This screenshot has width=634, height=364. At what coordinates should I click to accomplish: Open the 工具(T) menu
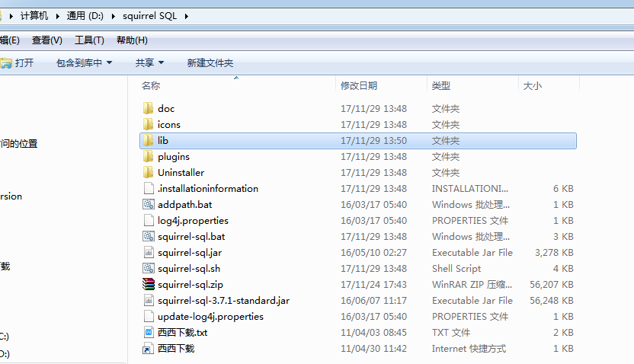click(89, 40)
